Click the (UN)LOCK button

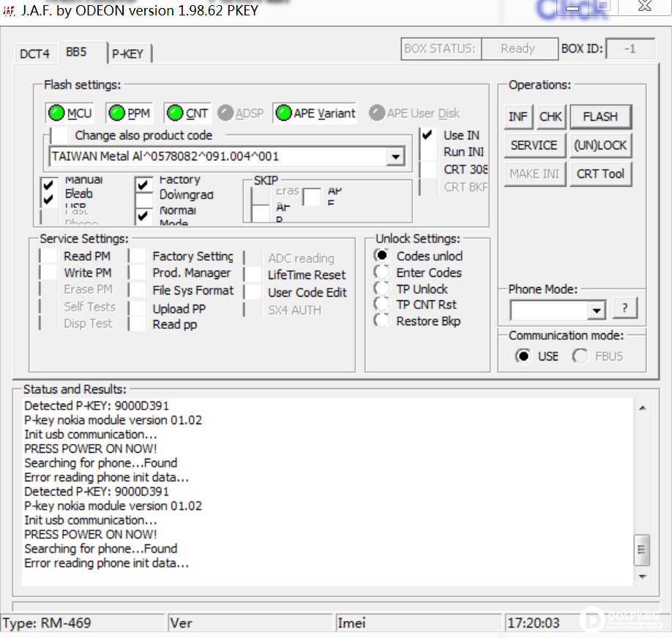600,145
